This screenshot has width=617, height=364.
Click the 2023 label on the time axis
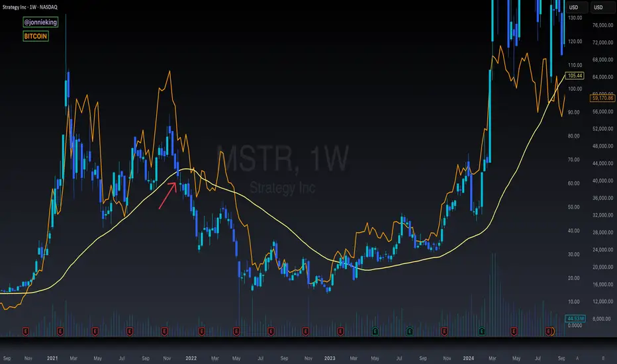330,358
